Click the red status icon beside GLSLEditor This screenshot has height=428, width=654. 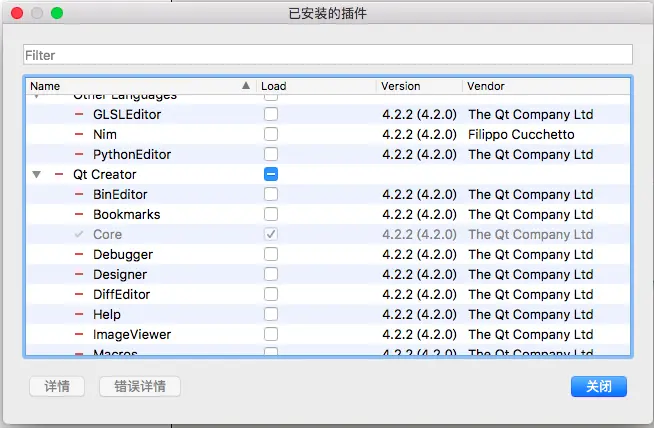[x=79, y=114]
